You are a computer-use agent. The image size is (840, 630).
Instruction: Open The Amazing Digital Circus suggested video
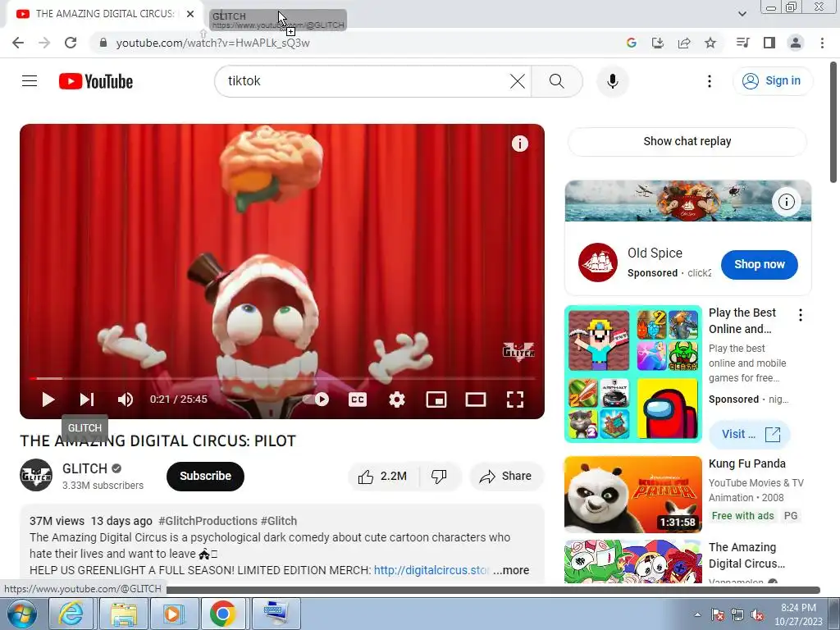tap(632, 561)
